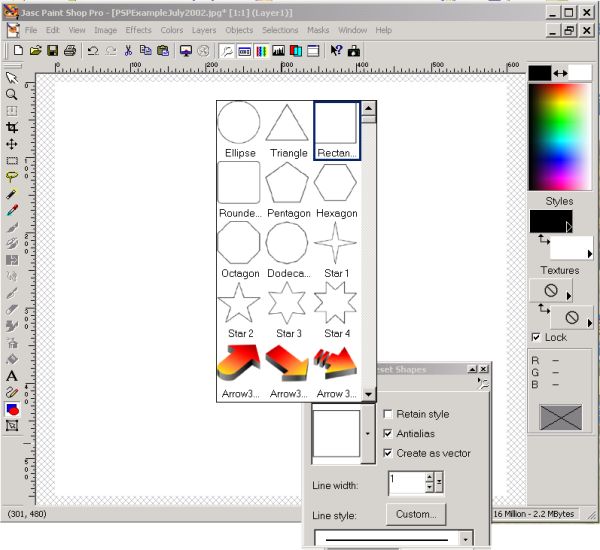The height and width of the screenshot is (550, 600).
Task: Open the Effects menu
Action: pyautogui.click(x=138, y=30)
